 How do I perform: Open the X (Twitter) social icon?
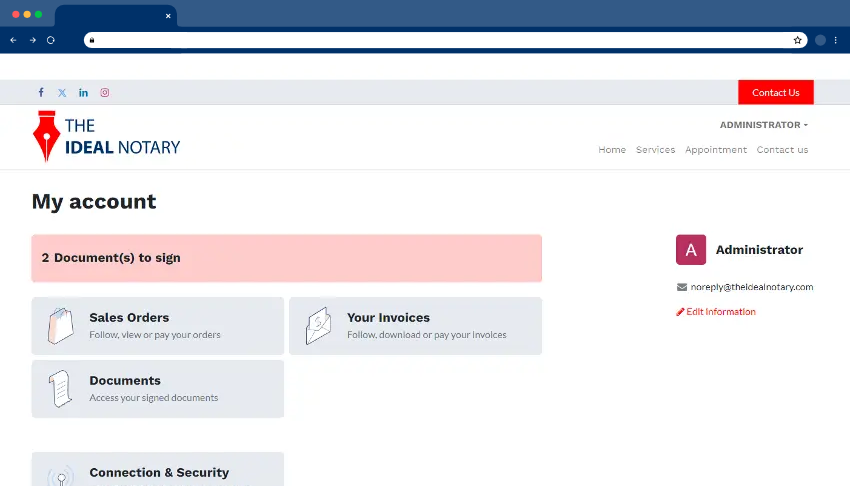coord(62,93)
